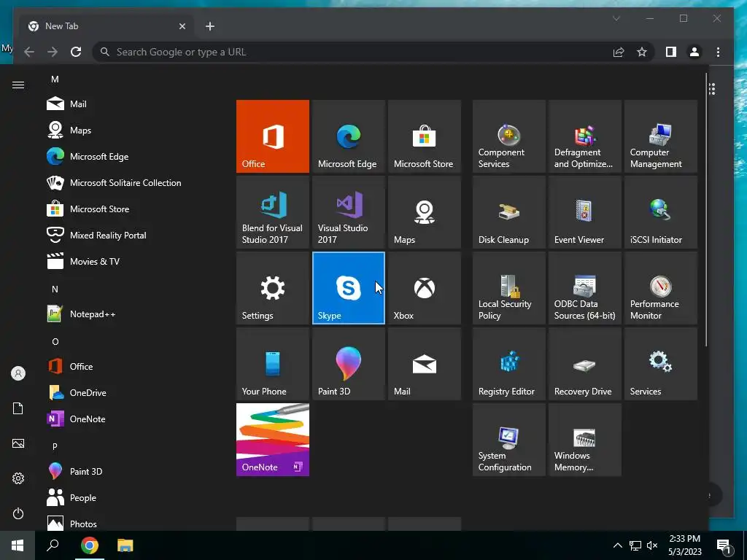Launch the Paint 3D tile

click(348, 364)
